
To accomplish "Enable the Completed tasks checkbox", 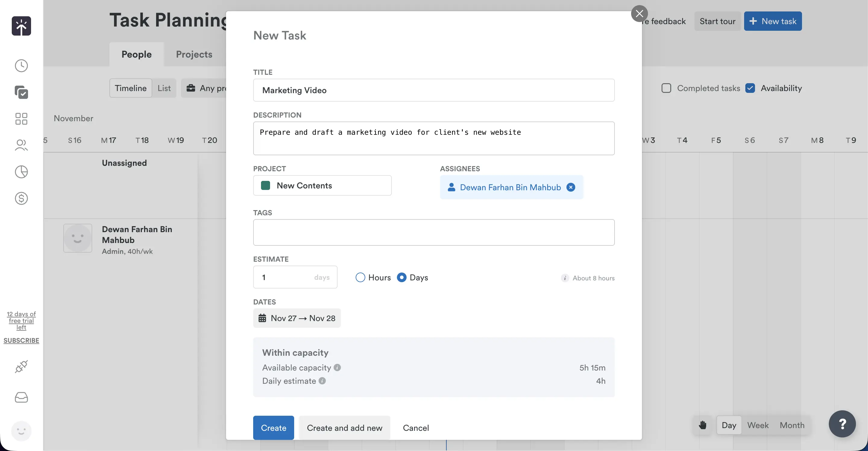I will [666, 88].
